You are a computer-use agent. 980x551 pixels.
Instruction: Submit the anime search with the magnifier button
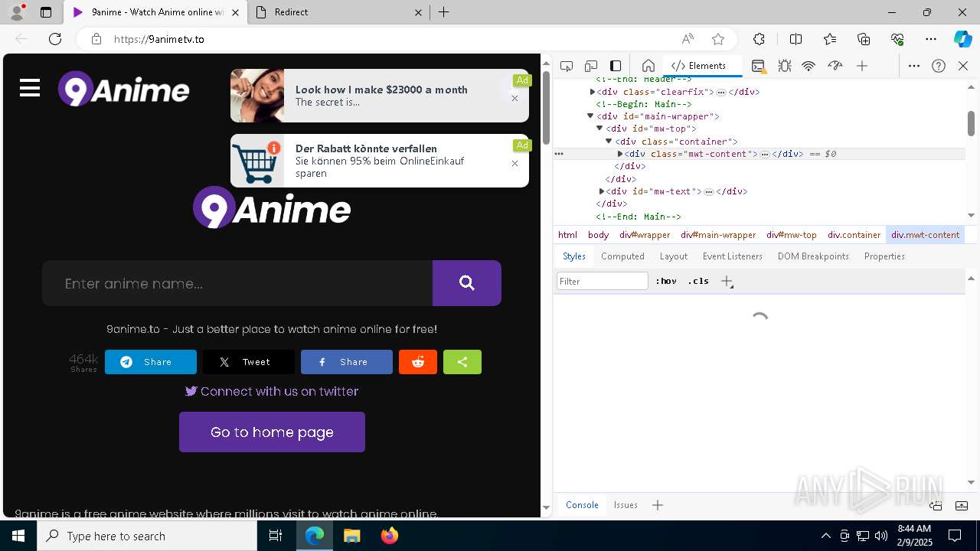(467, 283)
